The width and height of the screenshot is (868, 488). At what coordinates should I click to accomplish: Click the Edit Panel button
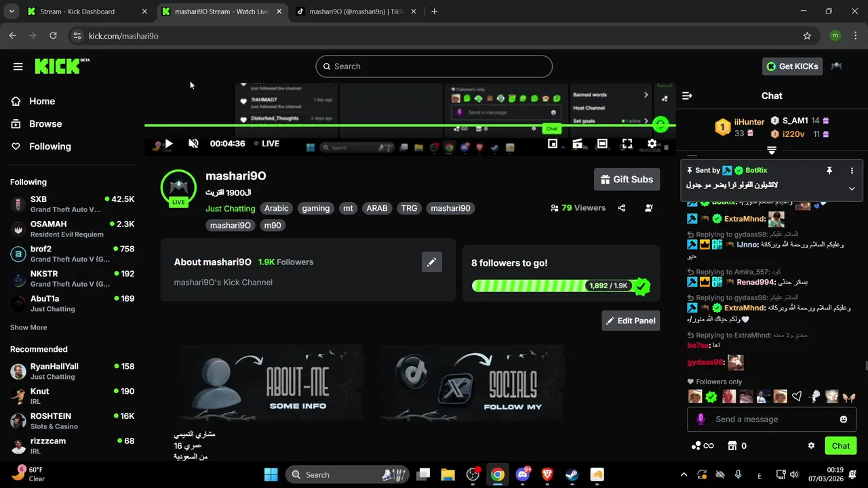631,321
